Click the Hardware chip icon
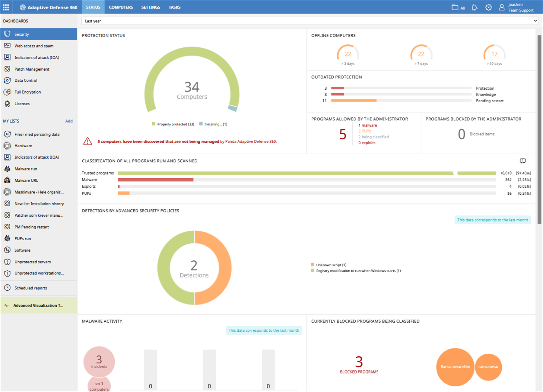This screenshot has height=392, width=543. coord(8,145)
